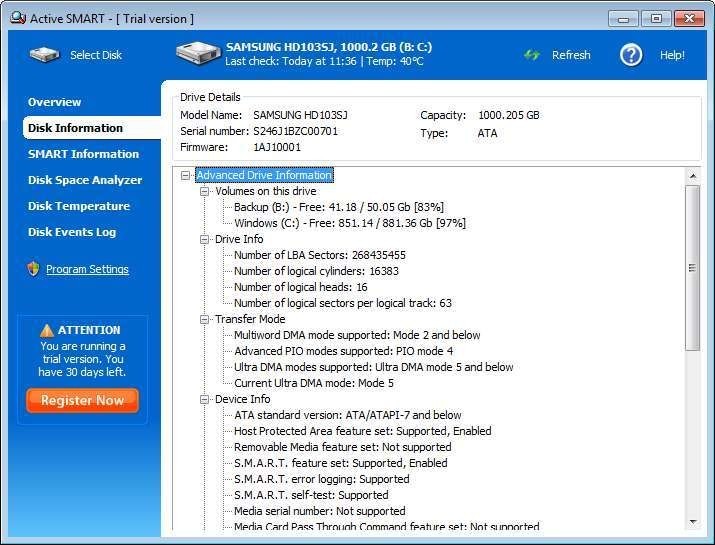Screen dimensions: 715x545
Task: Click the green Refresh arrows icon
Action: click(532, 55)
